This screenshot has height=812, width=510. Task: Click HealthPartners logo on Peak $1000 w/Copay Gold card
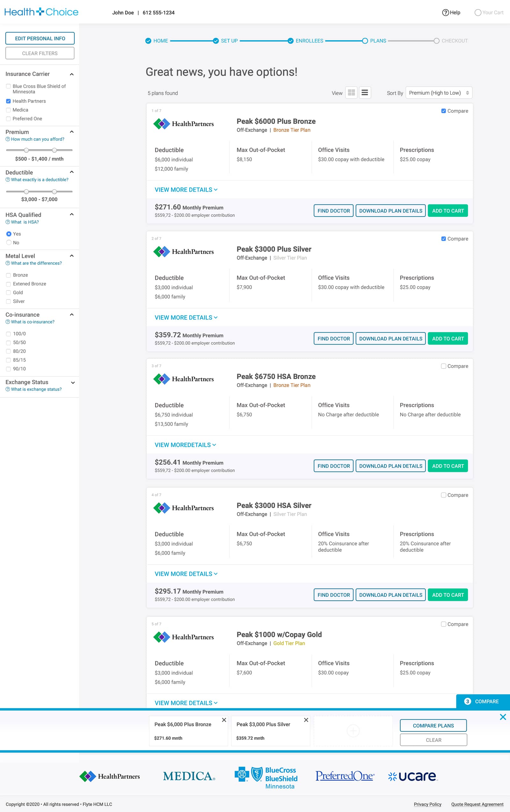pyautogui.click(x=183, y=637)
